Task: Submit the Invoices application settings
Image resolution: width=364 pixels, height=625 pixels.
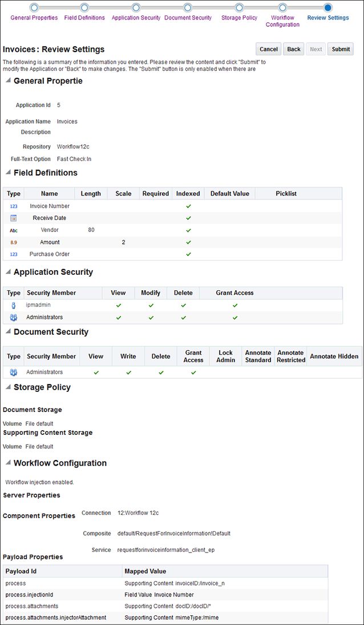Action: click(x=341, y=49)
